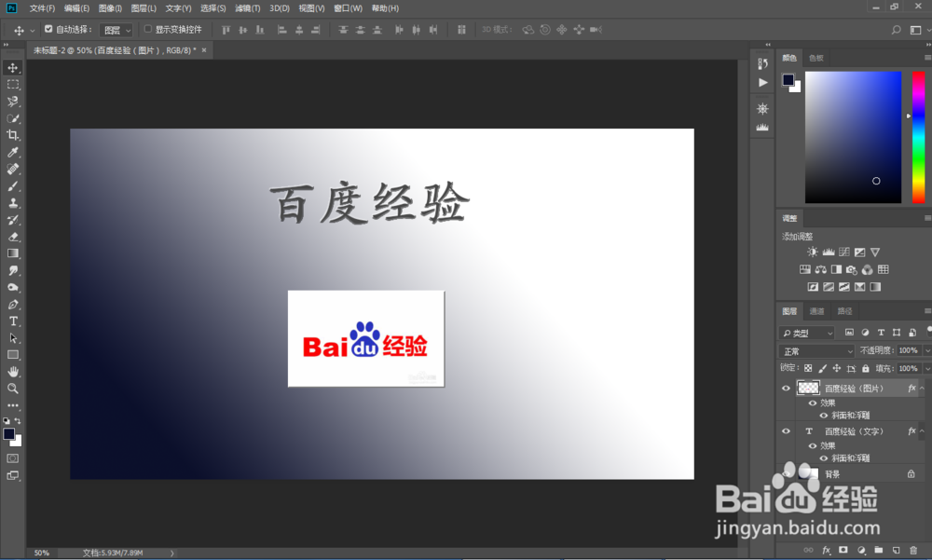Viewport: 932px width, 560px height.
Task: Select the Pen tool
Action: coord(12,305)
